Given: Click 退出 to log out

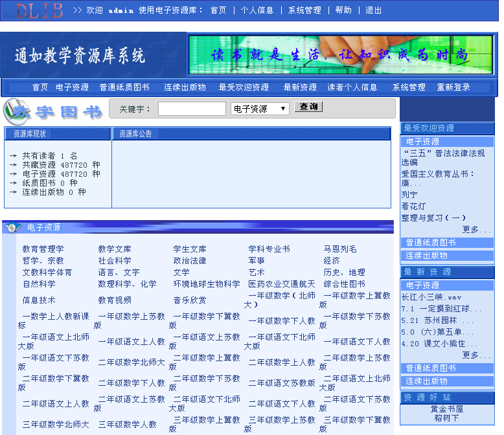Looking at the screenshot, I should pos(374,10).
